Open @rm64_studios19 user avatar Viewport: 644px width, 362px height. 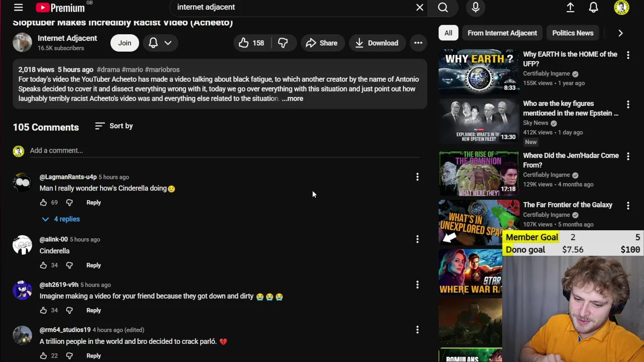[x=22, y=335]
